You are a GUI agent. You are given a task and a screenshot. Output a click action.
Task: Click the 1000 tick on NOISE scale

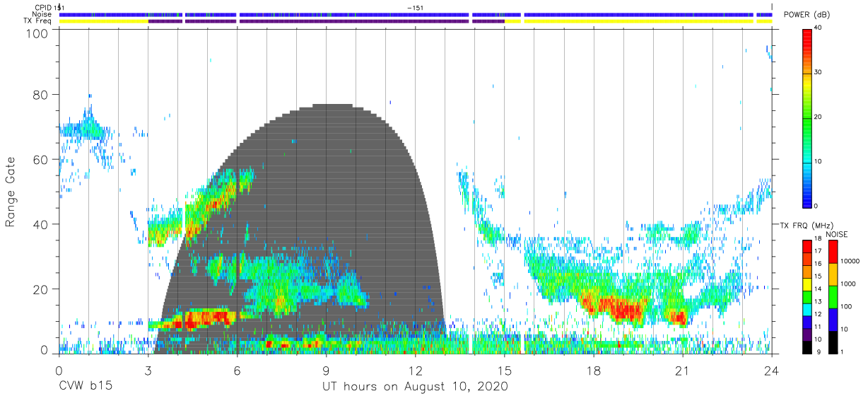848,284
